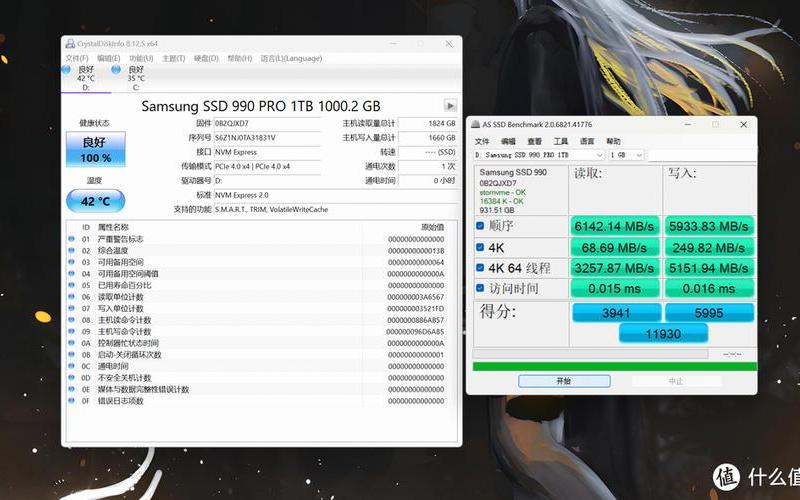Viewport: 800px width, 500px height.
Task: Open the 1 GB test size dropdown
Action: [626, 155]
